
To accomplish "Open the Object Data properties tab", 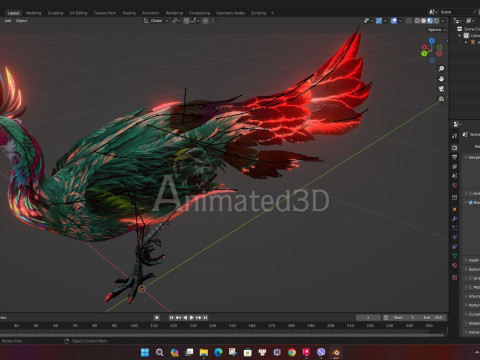I will (x=455, y=256).
